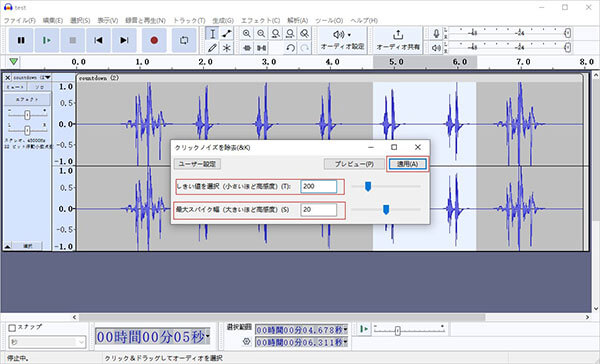Image resolution: width=600 pixels, height=364 pixels.
Task: Toggle the track Solo button
Action: point(39,87)
